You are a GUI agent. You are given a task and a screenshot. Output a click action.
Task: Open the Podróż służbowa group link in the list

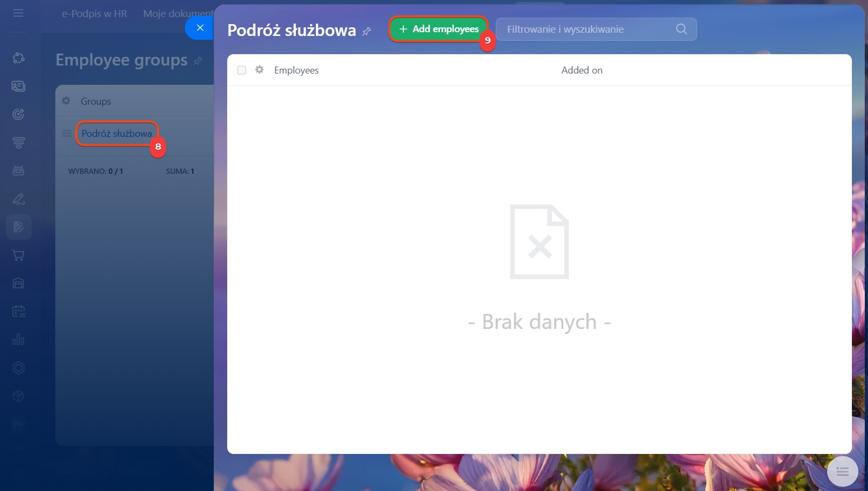coord(117,134)
